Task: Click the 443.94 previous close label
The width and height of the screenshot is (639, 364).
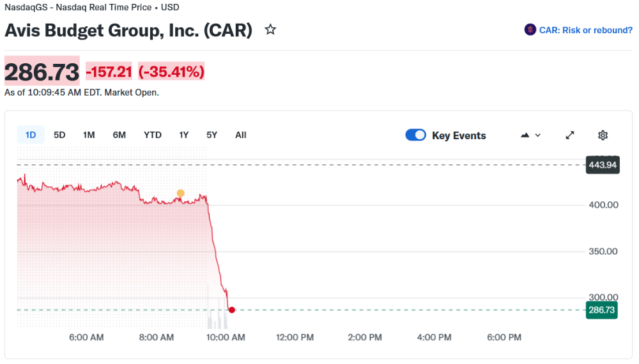Action: tap(602, 165)
